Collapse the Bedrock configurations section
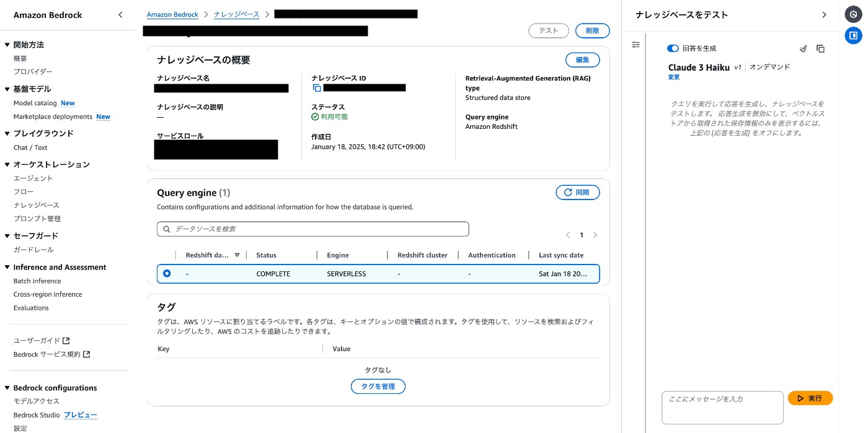The height and width of the screenshot is (433, 868). (7, 388)
